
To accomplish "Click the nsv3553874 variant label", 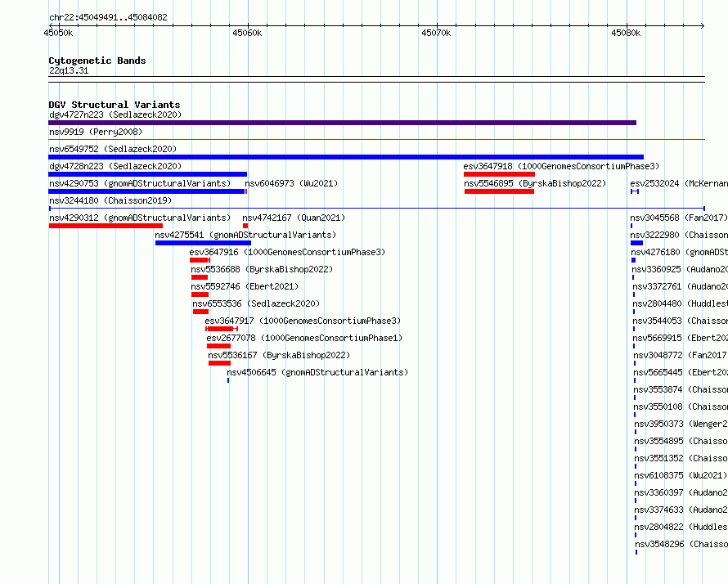I will point(681,389).
